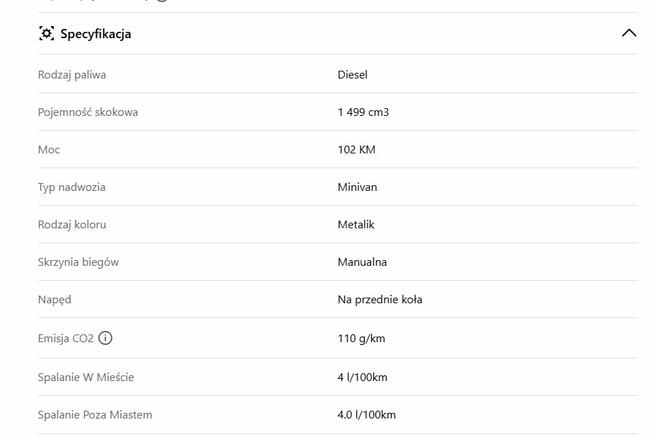
Task: Select the Minivan body type value
Action: click(x=357, y=187)
